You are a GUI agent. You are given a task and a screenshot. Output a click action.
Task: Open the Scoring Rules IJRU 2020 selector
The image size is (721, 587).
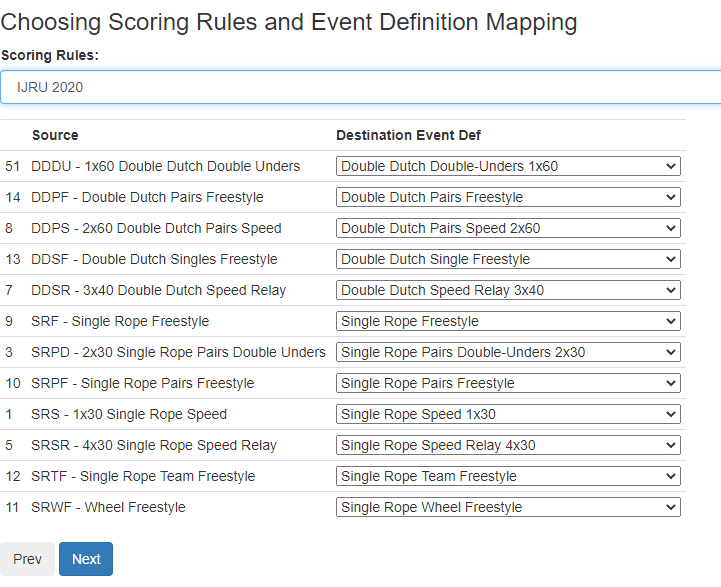pos(360,87)
